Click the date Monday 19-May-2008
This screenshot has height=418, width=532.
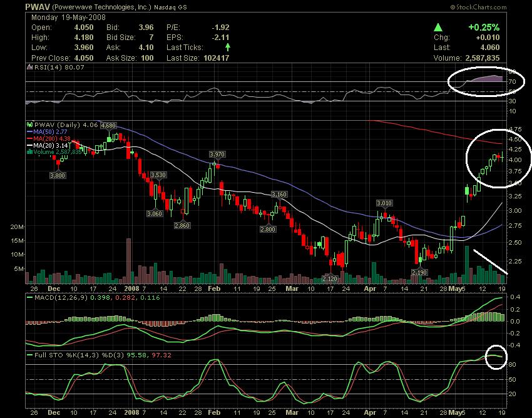click(x=69, y=18)
